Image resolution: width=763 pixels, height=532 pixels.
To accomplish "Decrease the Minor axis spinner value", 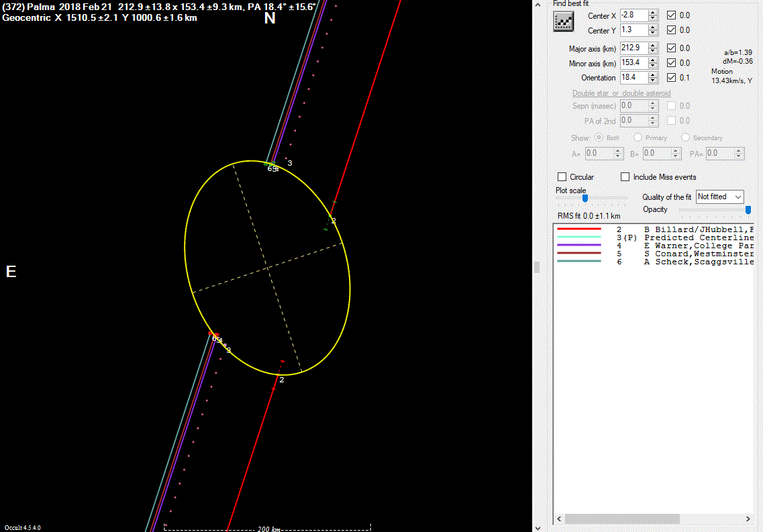I will (x=653, y=66).
